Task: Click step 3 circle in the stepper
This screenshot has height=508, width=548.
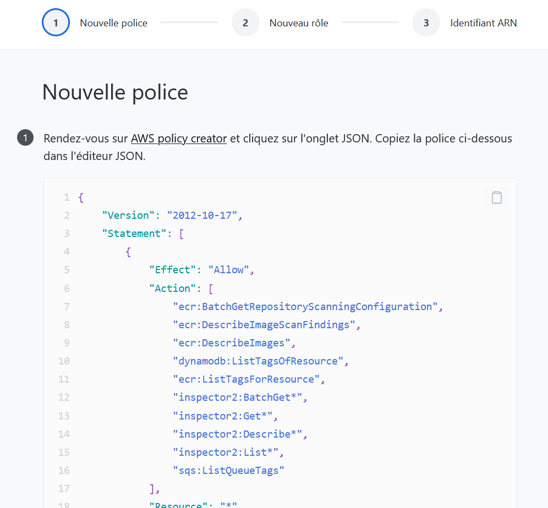Action: coord(426,23)
